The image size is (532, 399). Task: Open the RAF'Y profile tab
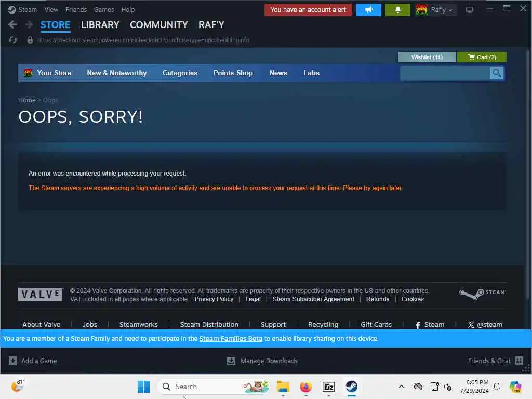click(x=211, y=25)
